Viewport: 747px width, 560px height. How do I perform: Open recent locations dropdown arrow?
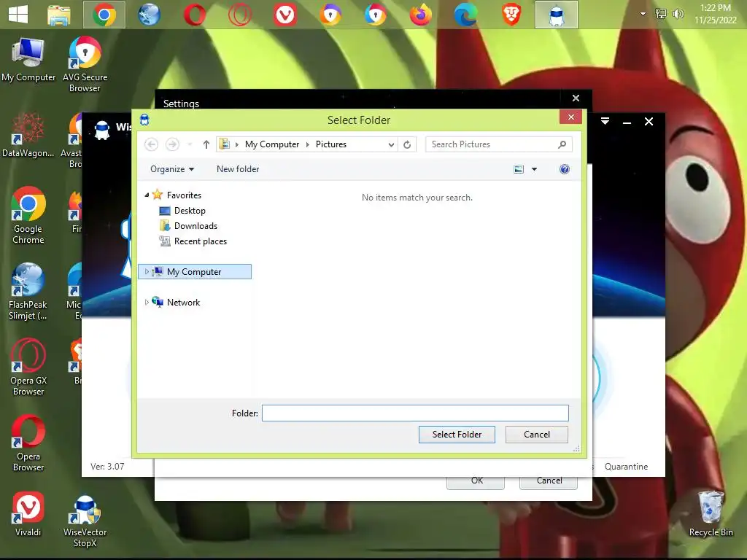(190, 144)
